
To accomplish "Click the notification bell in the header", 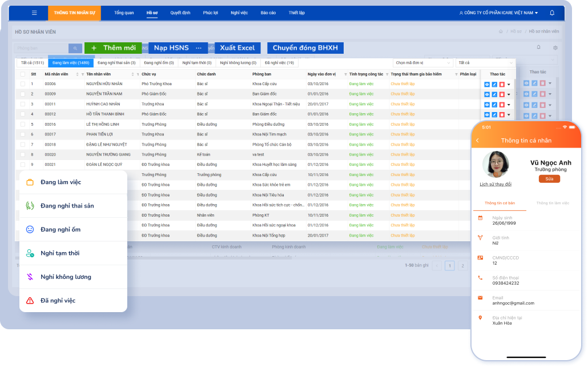I will (x=551, y=13).
